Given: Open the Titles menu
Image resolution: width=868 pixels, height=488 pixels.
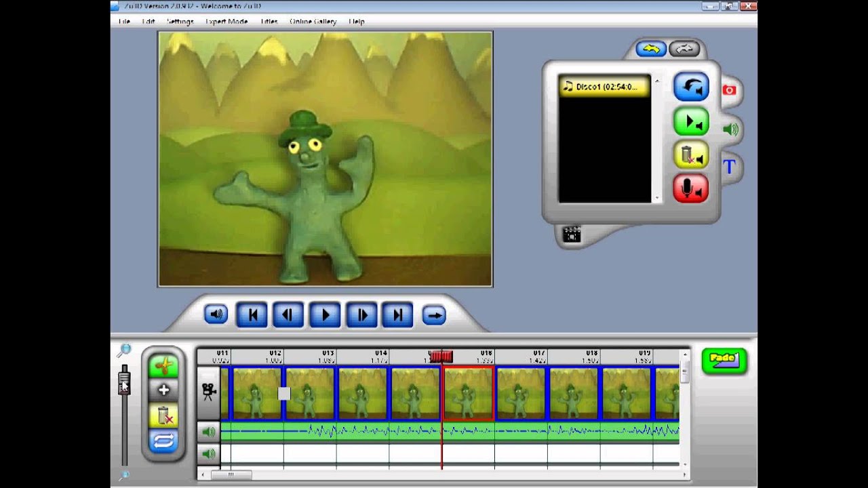Looking at the screenshot, I should pos(269,21).
